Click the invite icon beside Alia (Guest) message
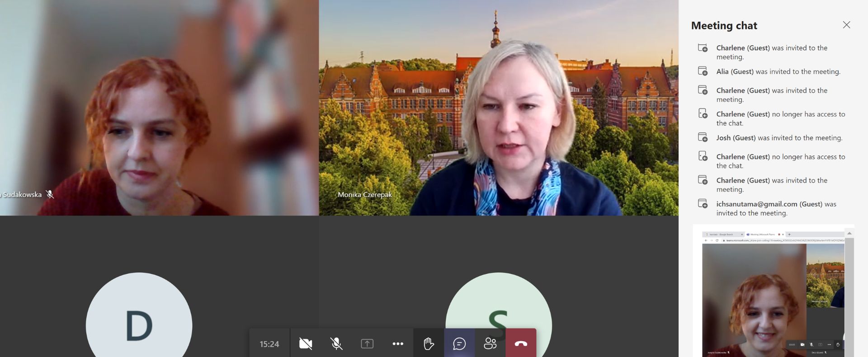 tap(703, 71)
